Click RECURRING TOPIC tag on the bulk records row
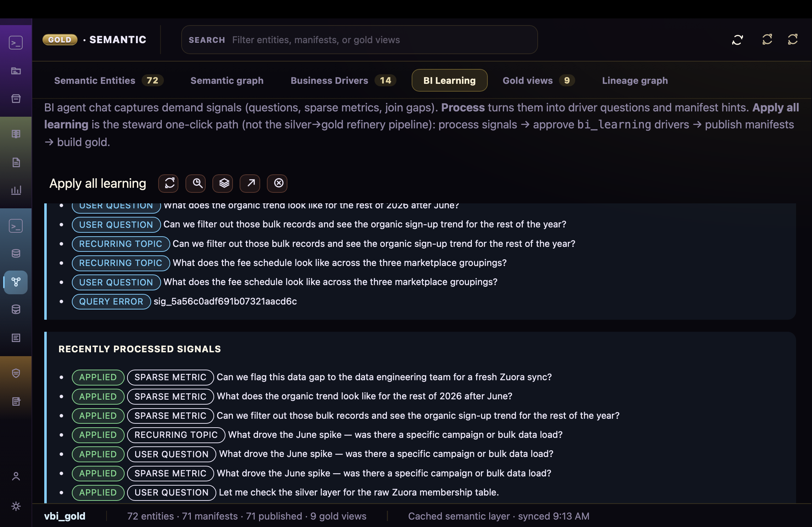The width and height of the screenshot is (812, 527). 121,244
